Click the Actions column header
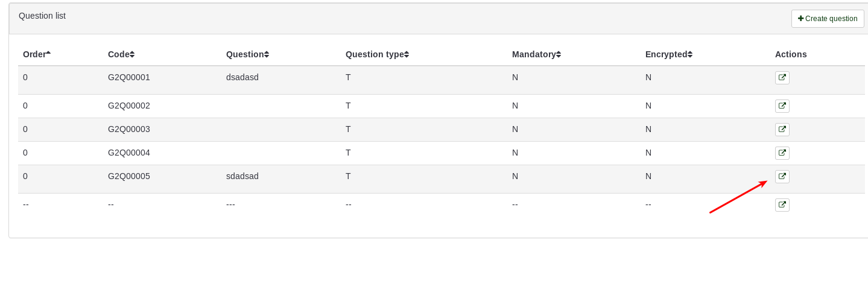The image size is (868, 281). [791, 54]
